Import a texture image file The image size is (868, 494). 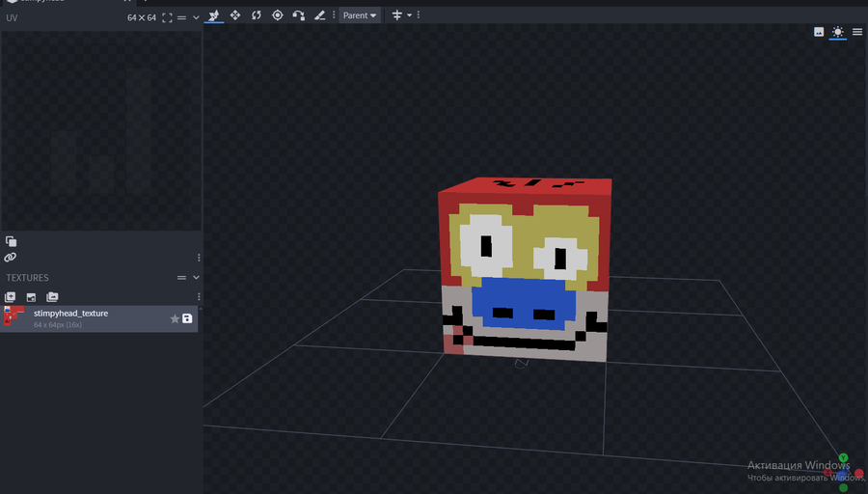31,297
